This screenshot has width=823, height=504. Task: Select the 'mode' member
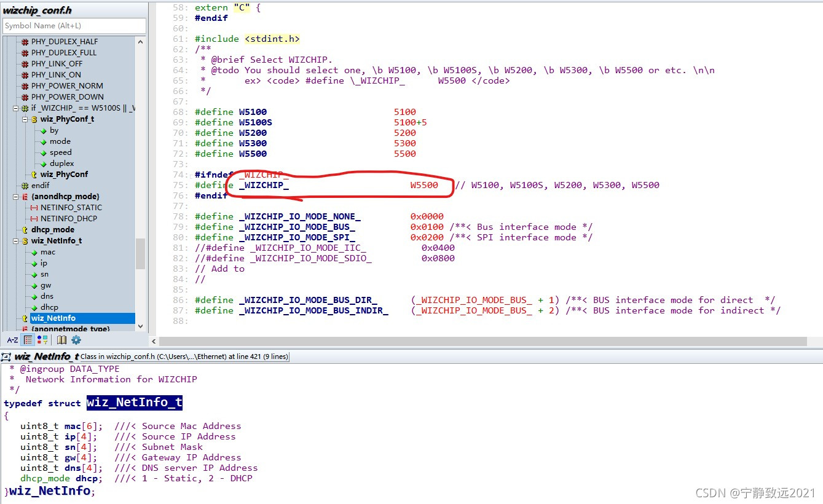click(x=60, y=141)
